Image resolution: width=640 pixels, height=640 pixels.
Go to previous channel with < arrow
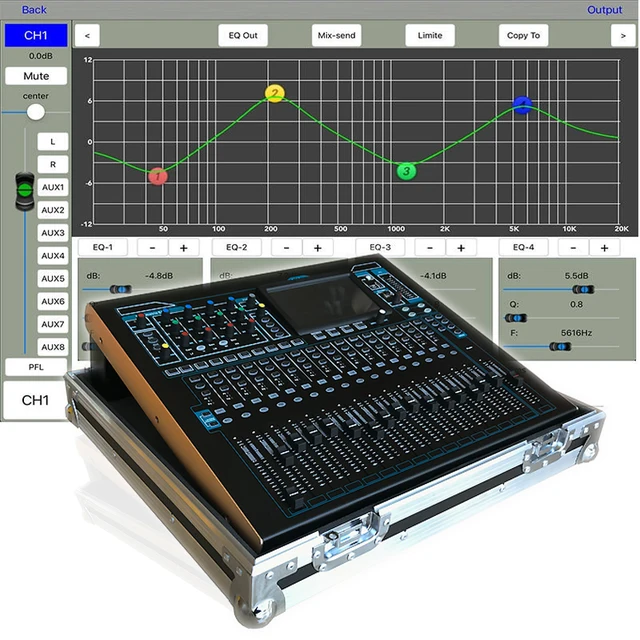87,36
